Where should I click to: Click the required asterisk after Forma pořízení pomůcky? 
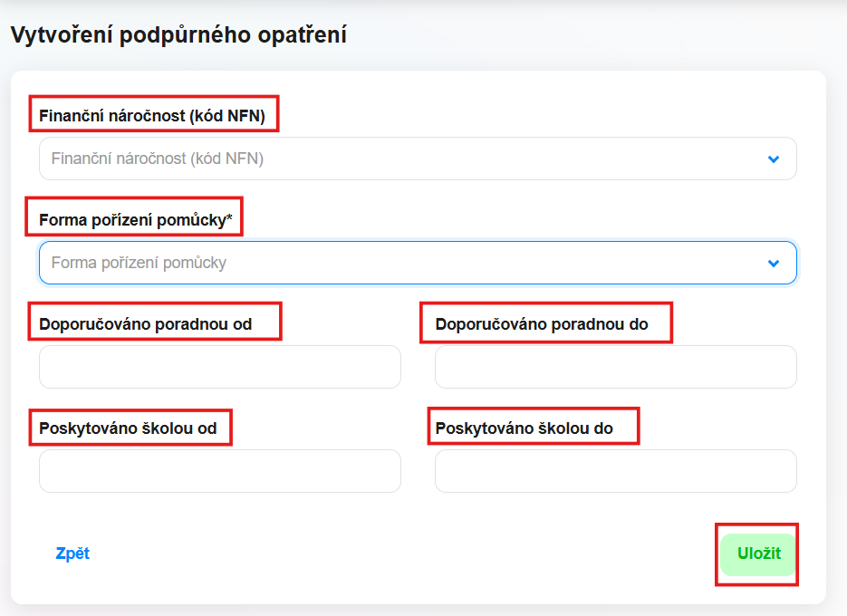pos(229,217)
